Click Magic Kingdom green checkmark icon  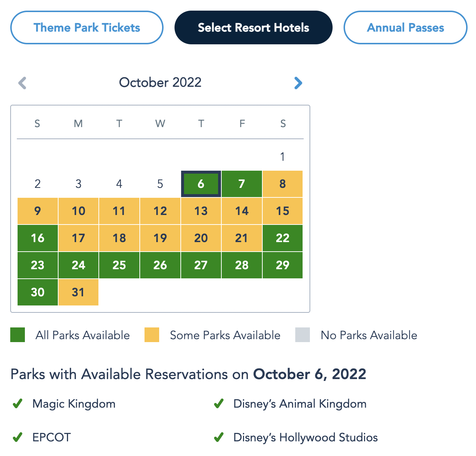18,404
